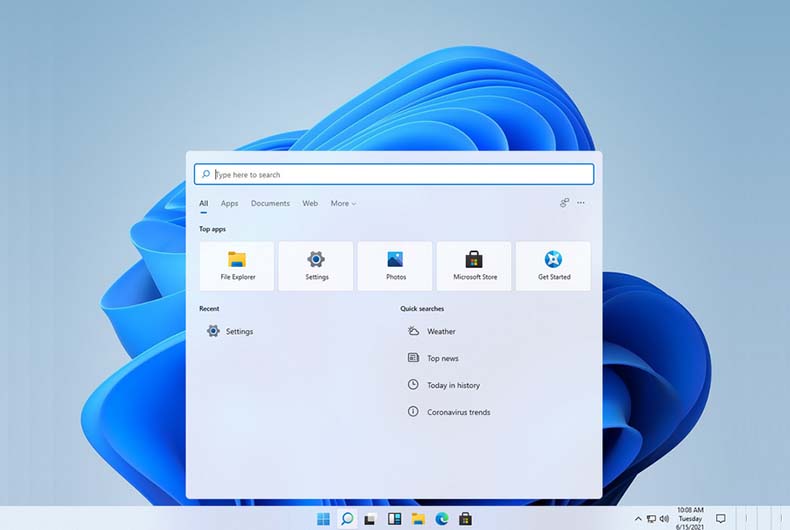The height and width of the screenshot is (530, 790).
Task: Click the Windows Start button on taskbar
Action: coord(324,519)
